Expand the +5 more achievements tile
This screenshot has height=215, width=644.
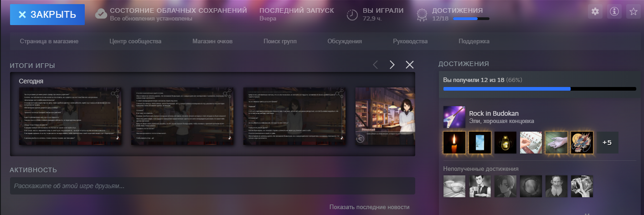pyautogui.click(x=607, y=143)
